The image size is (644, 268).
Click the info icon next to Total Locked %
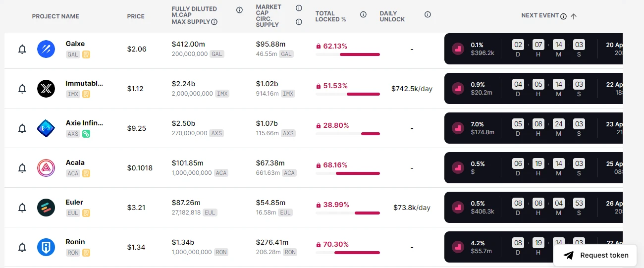[x=363, y=14]
